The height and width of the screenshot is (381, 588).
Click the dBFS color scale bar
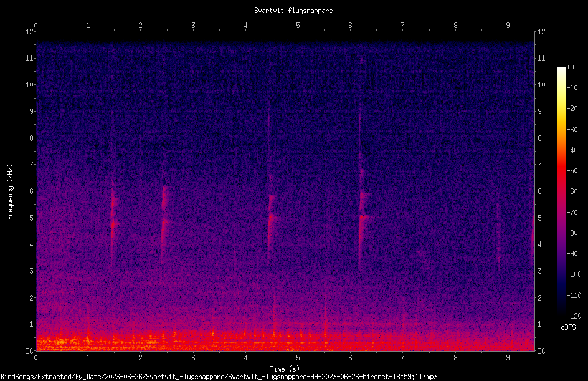point(561,191)
